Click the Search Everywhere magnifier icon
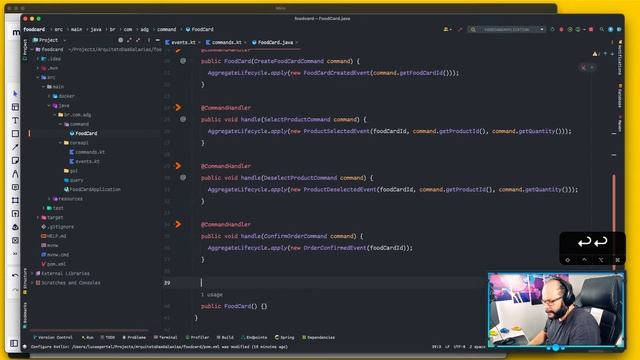Image resolution: width=640 pixels, height=360 pixels. click(x=602, y=29)
